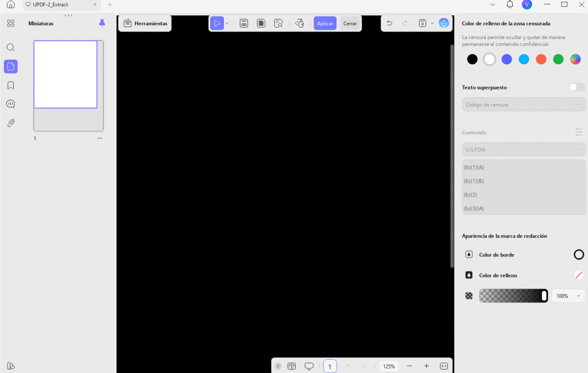Screen dimensions: 588x373
Task: Click the redaction properties clipboard icon
Action: [299, 24]
